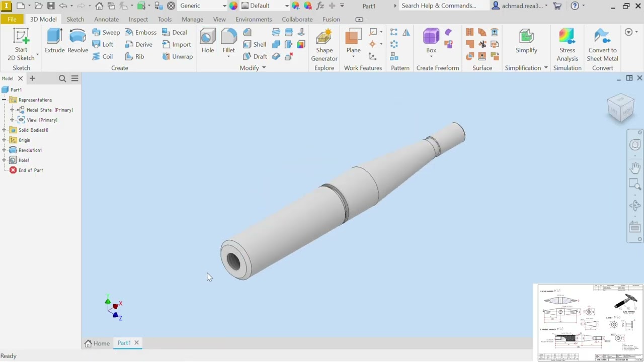The height and width of the screenshot is (362, 644).
Task: Search the model browser
Action: coord(62,78)
